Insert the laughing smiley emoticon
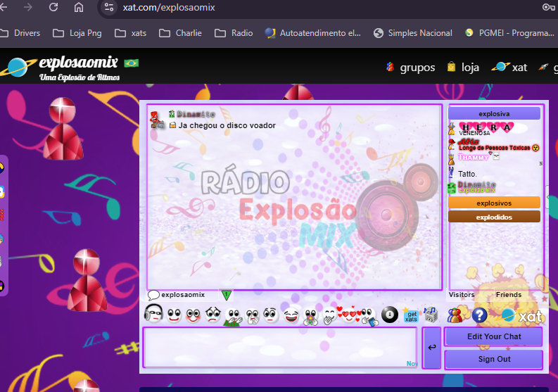This screenshot has width=558, height=392. pos(291,315)
